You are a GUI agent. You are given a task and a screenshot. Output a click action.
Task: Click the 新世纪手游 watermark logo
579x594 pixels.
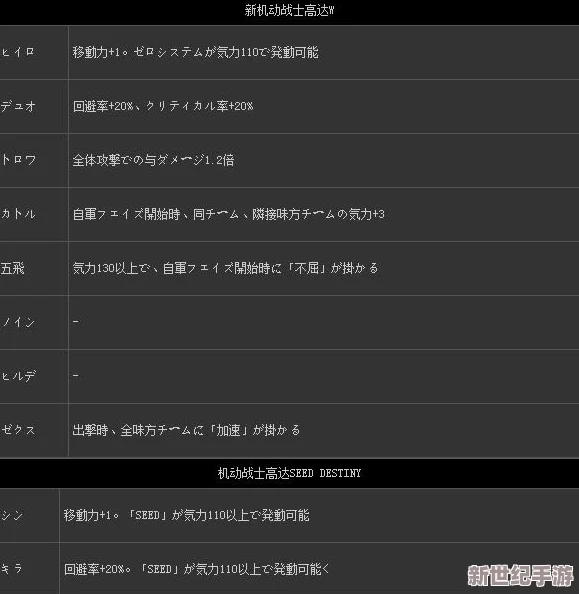click(520, 575)
